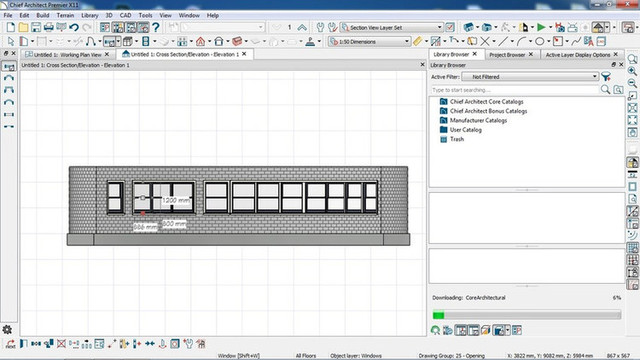
Task: Select Manufacturer Catalogs in library
Action: click(x=478, y=120)
